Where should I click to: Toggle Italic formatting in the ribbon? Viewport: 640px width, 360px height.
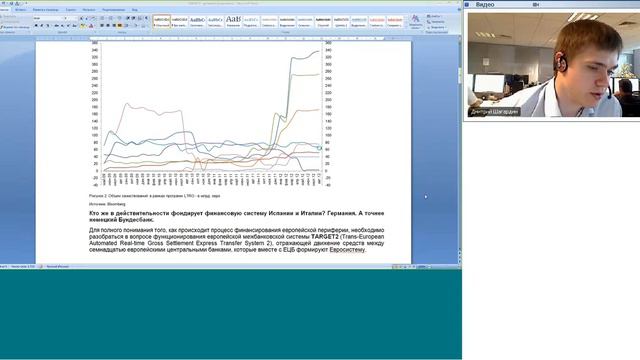click(x=42, y=25)
